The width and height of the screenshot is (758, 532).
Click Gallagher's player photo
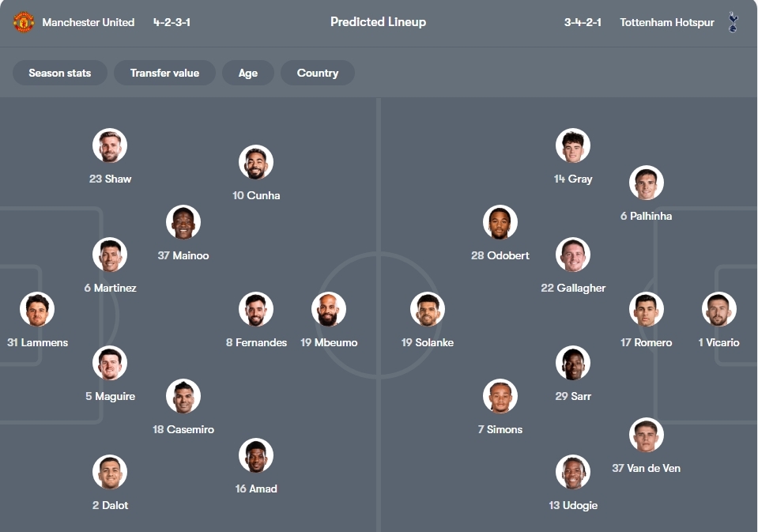tap(573, 255)
